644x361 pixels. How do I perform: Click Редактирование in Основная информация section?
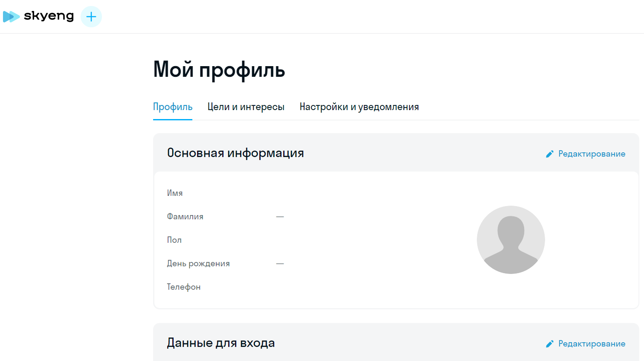coord(586,154)
